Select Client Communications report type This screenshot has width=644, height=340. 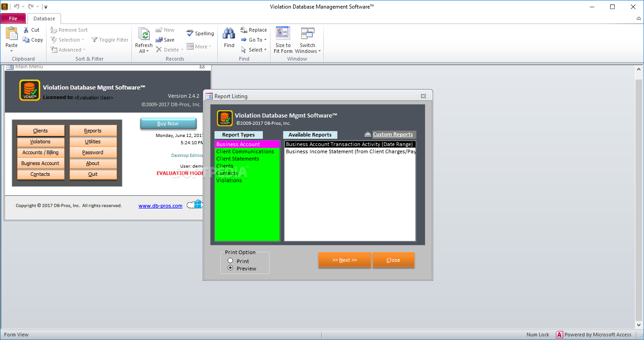247,151
